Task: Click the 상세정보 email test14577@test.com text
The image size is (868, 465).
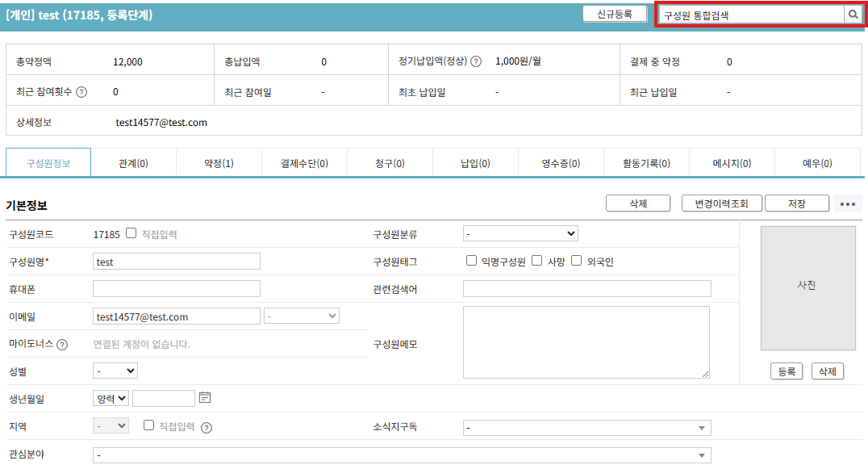Action: (x=161, y=123)
